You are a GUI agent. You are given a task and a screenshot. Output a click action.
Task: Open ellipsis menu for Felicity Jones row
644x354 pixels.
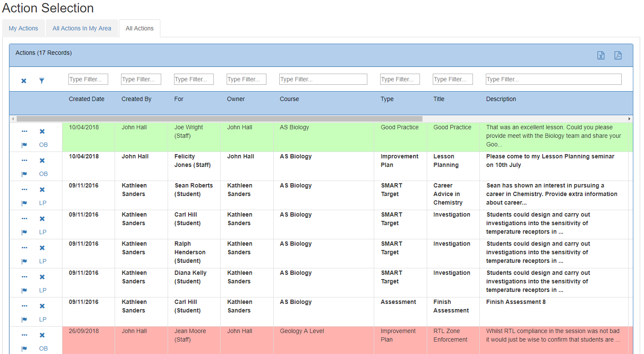[x=24, y=161]
